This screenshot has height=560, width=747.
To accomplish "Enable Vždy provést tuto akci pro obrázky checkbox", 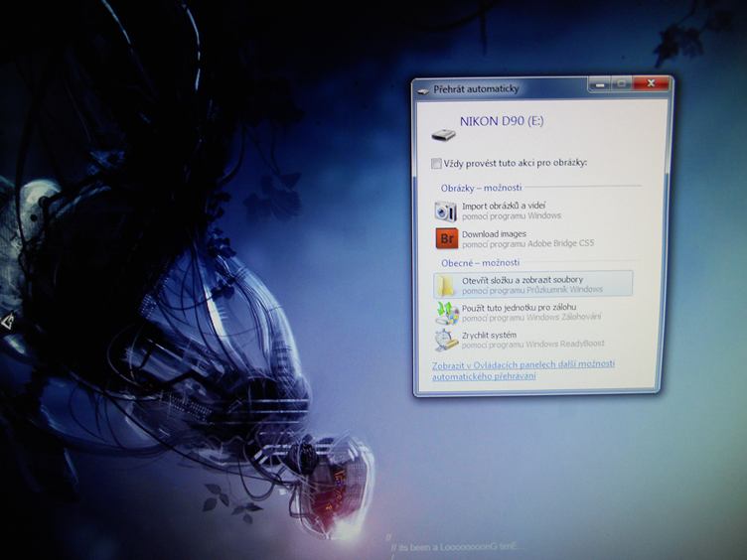I will 436,163.
